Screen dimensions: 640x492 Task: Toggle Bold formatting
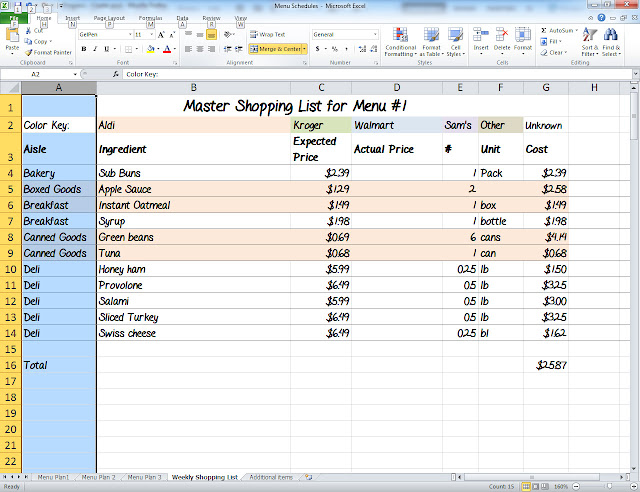tap(84, 49)
